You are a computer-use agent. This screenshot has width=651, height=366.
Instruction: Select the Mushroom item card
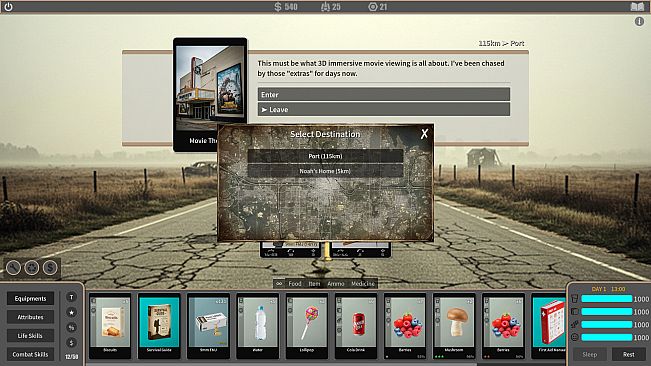coord(454,327)
